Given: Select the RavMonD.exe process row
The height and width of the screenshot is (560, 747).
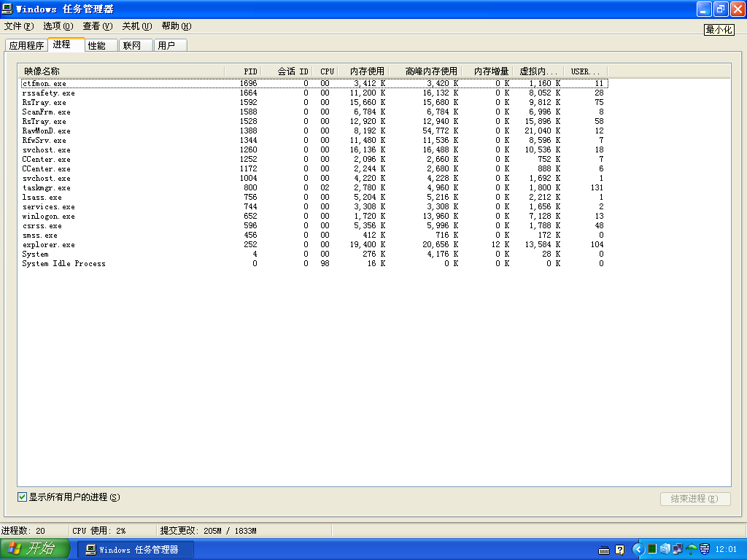Looking at the screenshot, I should tap(314, 131).
